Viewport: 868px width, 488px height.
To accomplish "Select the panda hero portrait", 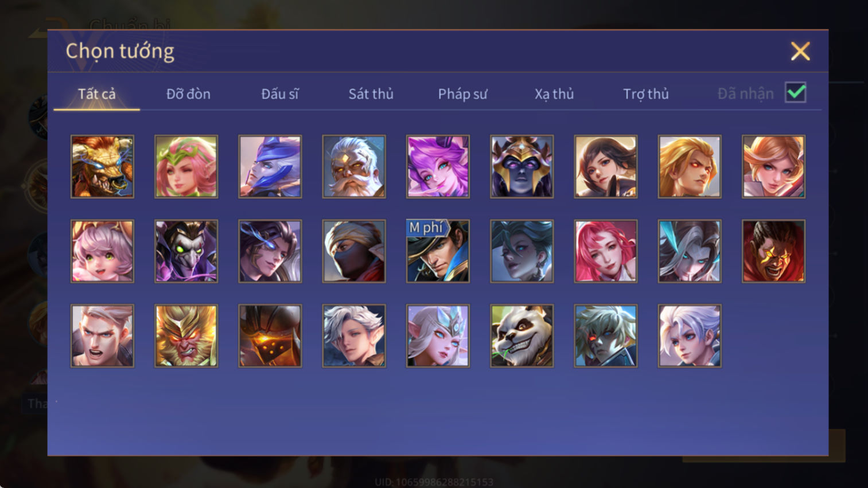I will point(521,336).
